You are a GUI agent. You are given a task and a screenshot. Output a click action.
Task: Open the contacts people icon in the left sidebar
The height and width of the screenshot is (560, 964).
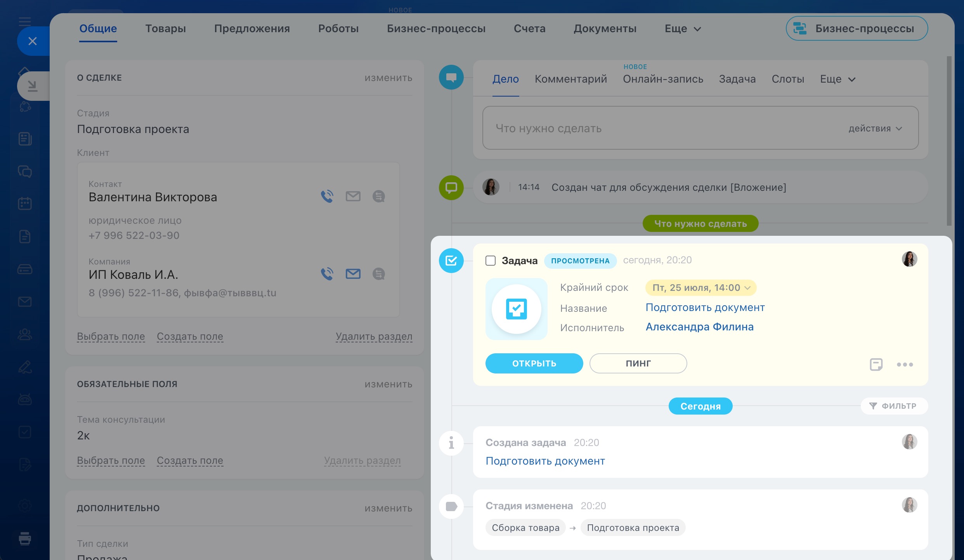click(25, 334)
